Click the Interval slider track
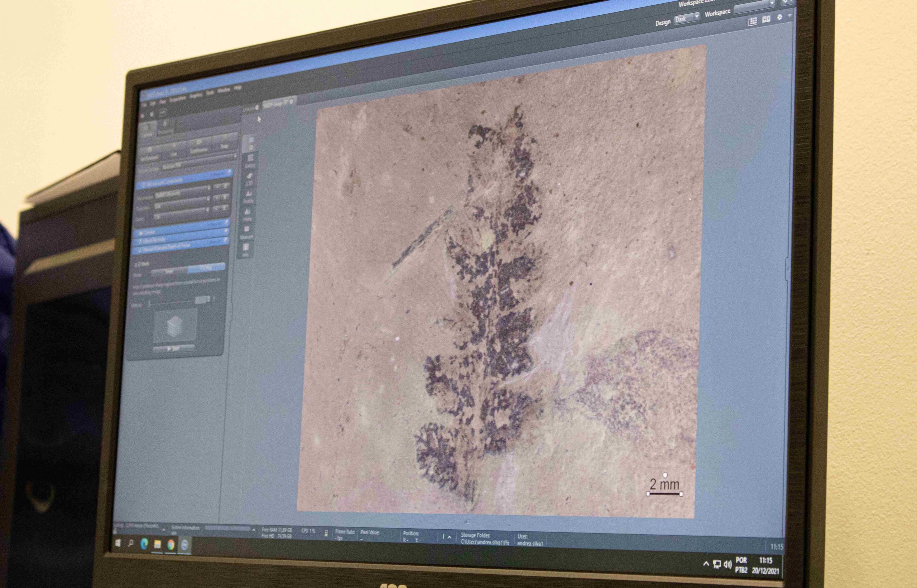The width and height of the screenshot is (917, 588). pyautogui.click(x=172, y=302)
